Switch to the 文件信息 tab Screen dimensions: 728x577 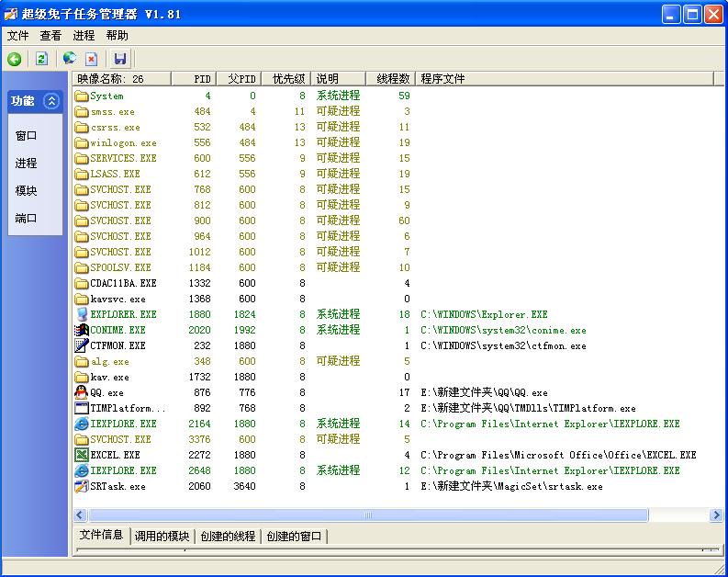[x=101, y=535]
